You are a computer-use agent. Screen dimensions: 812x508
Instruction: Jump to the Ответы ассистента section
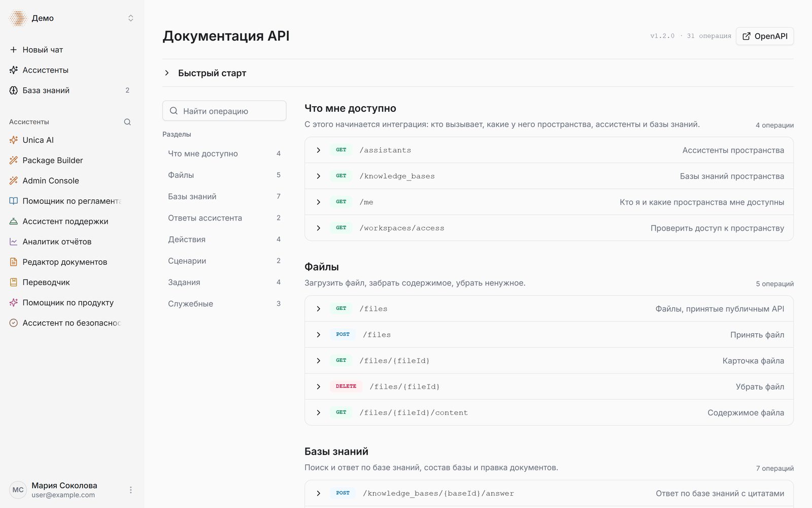[224, 218]
